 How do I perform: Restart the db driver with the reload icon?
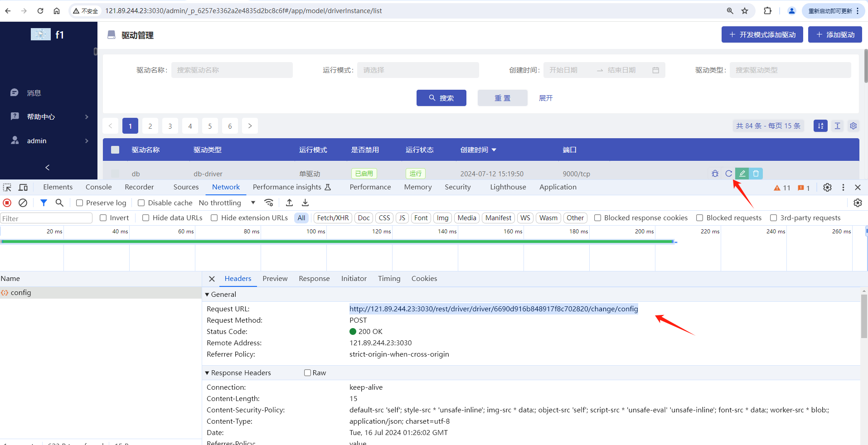tap(728, 174)
